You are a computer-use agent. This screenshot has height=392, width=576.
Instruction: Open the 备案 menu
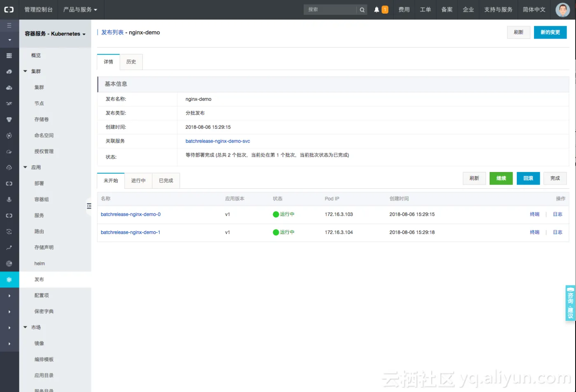[x=447, y=9]
